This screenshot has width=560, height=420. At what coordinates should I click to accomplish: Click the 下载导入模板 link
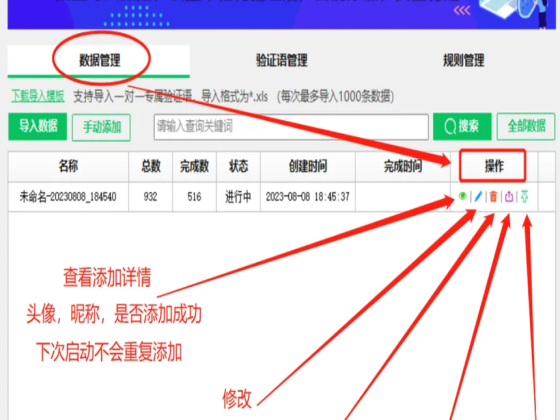(x=38, y=96)
